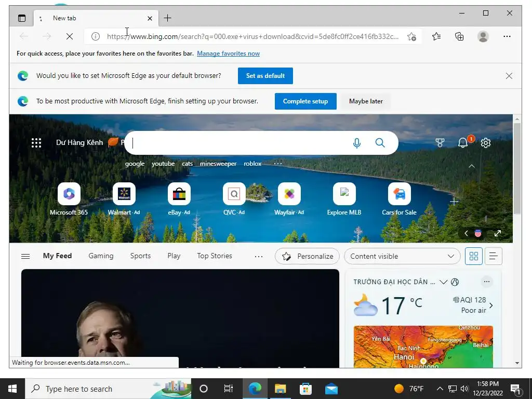Viewport: 532px width, 399px height.
Task: Open the Wayfair quick link
Action: [289, 199]
